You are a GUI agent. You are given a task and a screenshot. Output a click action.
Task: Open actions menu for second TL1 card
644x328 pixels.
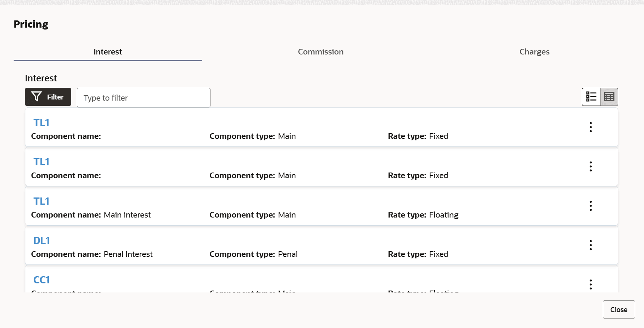(x=591, y=166)
